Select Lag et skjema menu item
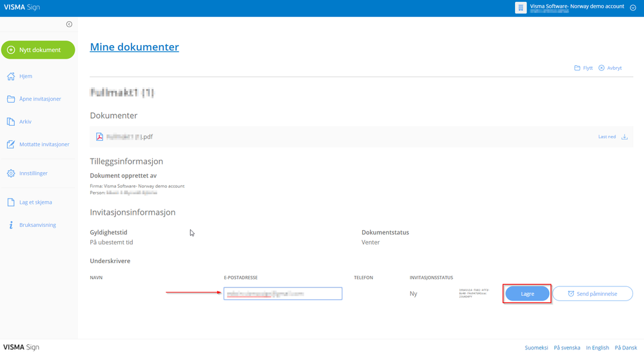 35,202
